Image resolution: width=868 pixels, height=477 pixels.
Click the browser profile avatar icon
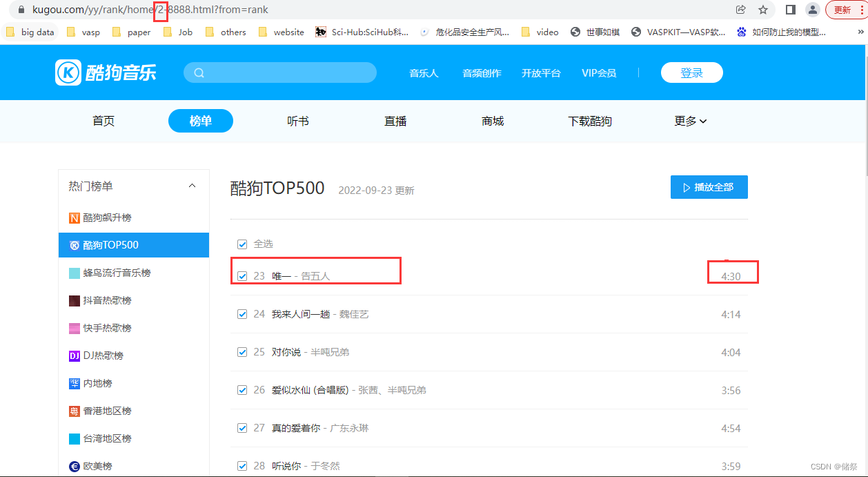click(812, 10)
